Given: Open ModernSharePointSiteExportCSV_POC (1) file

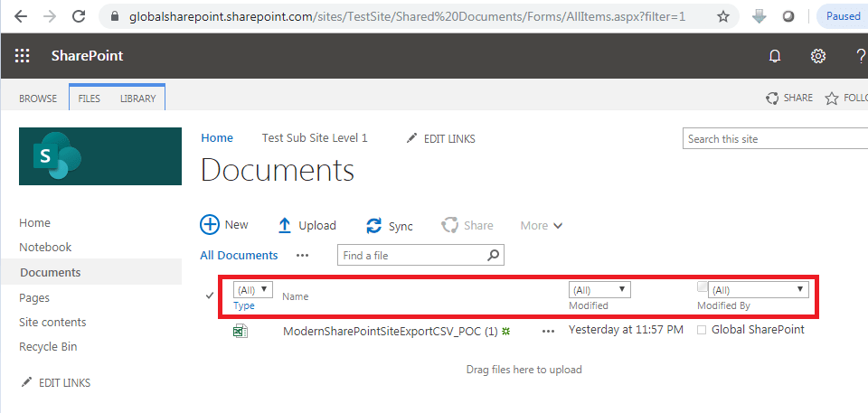Looking at the screenshot, I should (391, 331).
